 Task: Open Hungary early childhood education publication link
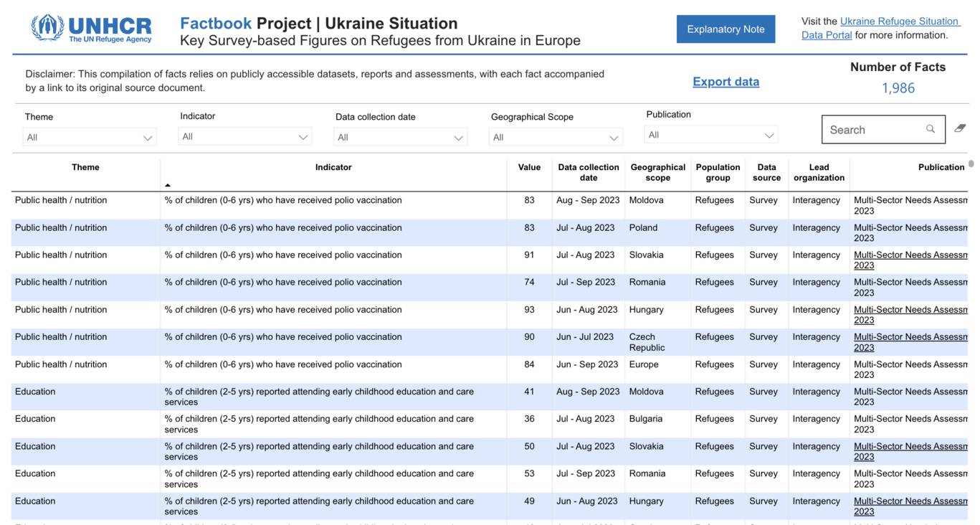pyautogui.click(x=910, y=506)
